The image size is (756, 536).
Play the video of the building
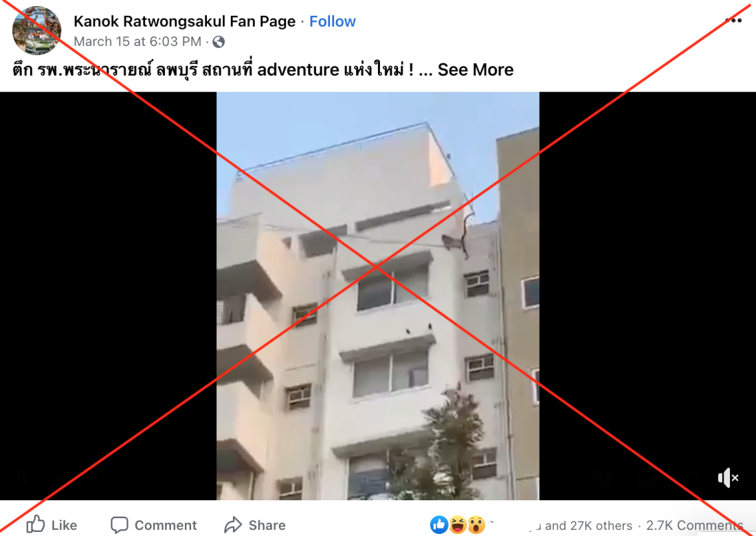pos(377,296)
